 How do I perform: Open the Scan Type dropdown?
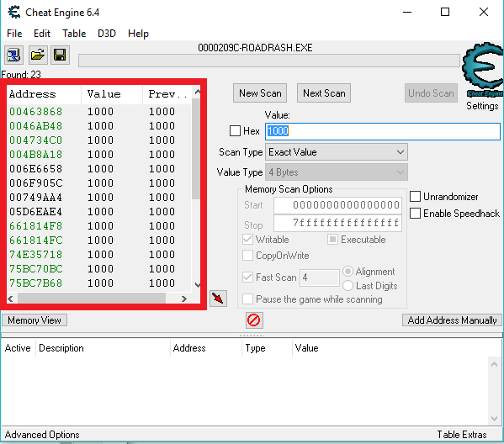pyautogui.click(x=337, y=152)
